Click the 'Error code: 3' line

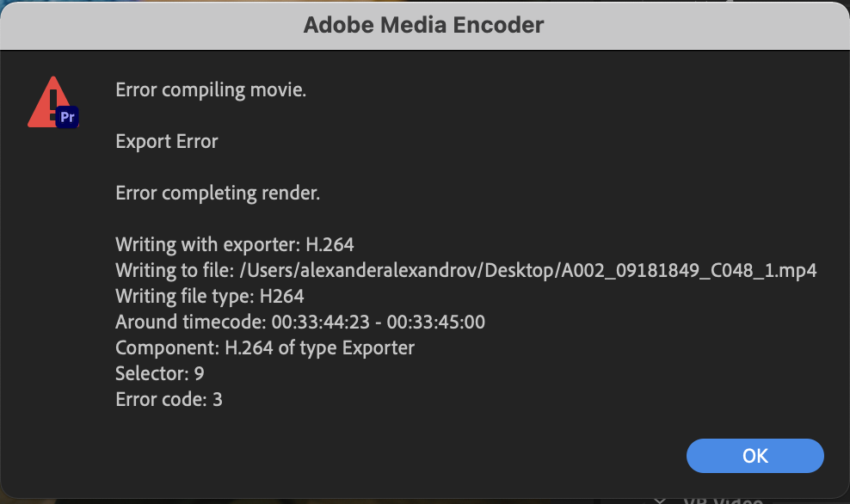(169, 400)
